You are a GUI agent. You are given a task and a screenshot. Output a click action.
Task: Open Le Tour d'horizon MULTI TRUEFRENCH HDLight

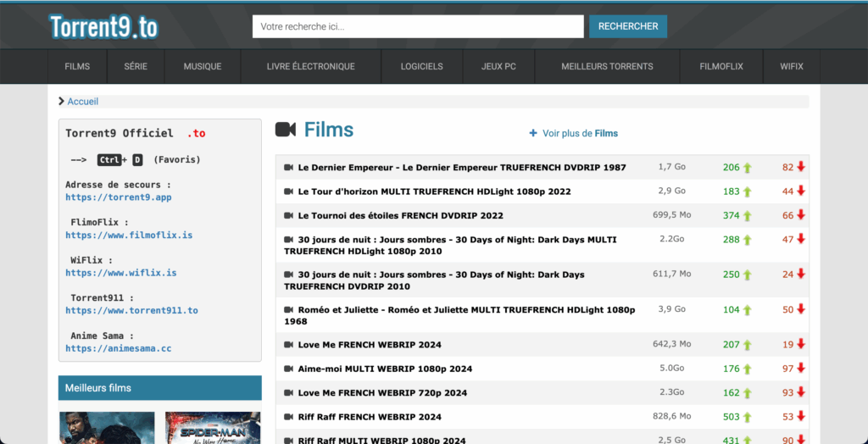pos(434,191)
